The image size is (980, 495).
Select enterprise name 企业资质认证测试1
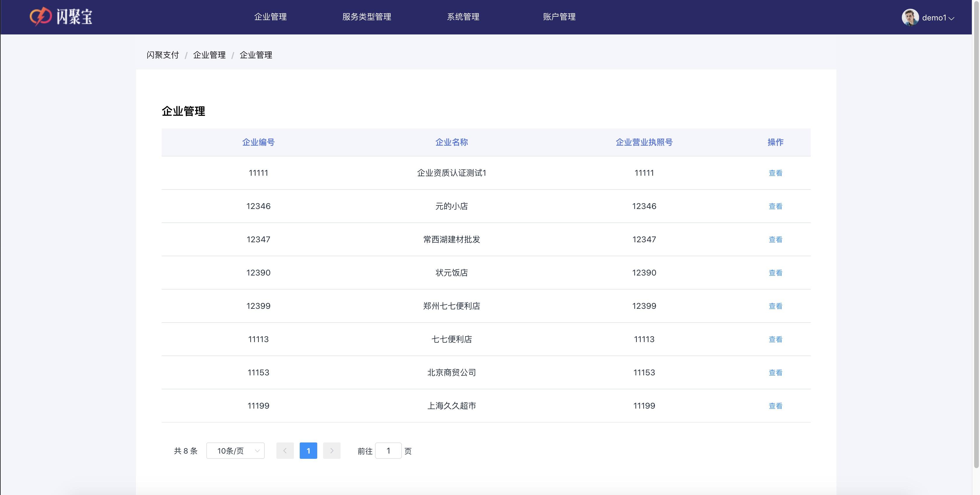tap(451, 173)
